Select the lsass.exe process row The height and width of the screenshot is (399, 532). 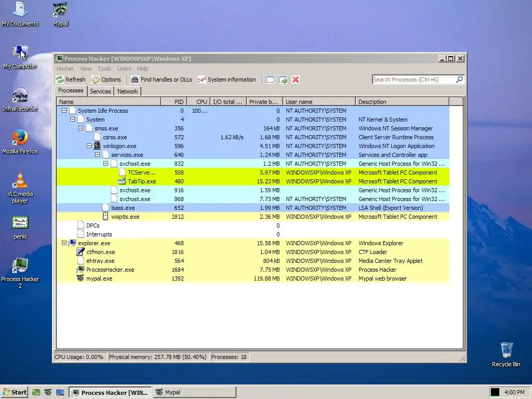point(253,208)
